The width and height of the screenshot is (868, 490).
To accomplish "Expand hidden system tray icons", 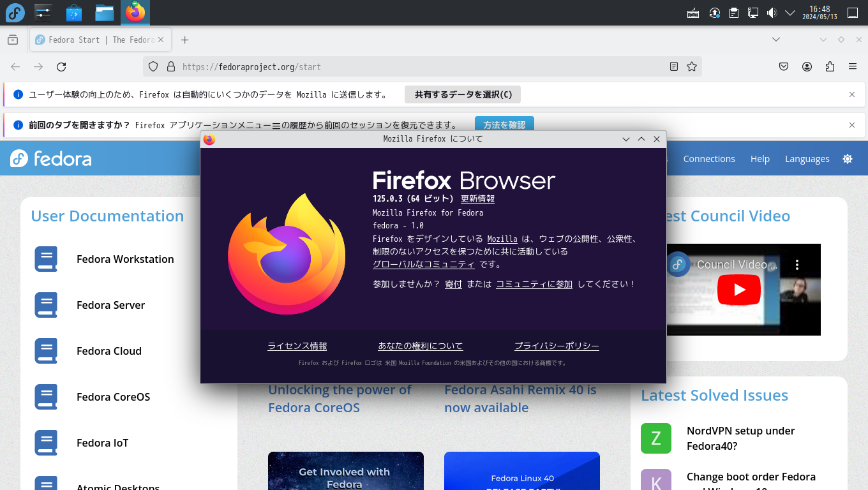I will [790, 13].
